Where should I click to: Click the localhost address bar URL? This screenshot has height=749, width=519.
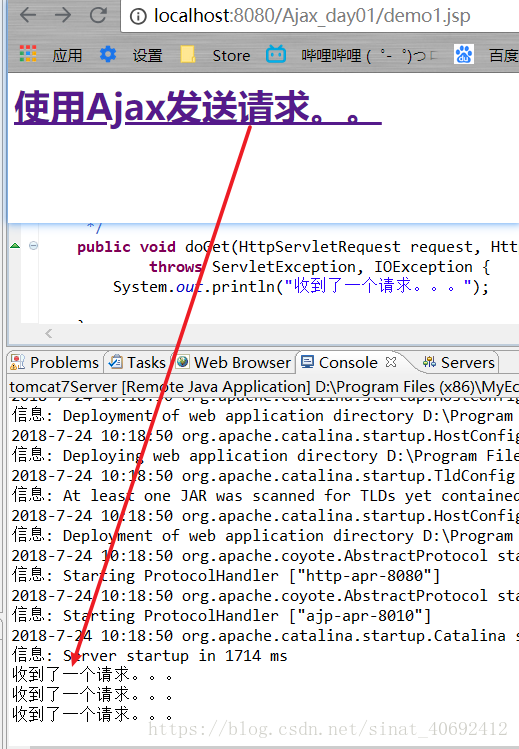pyautogui.click(x=312, y=16)
